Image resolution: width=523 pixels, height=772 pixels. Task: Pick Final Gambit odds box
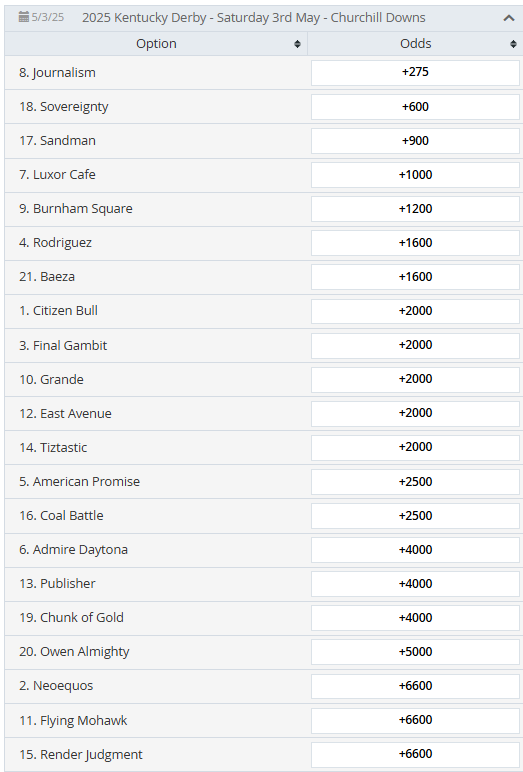[415, 345]
